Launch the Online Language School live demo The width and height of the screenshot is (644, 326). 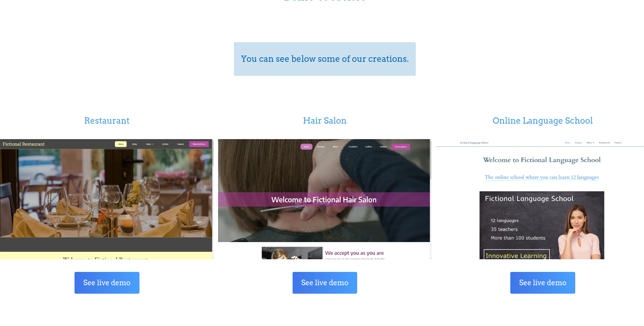tap(543, 283)
